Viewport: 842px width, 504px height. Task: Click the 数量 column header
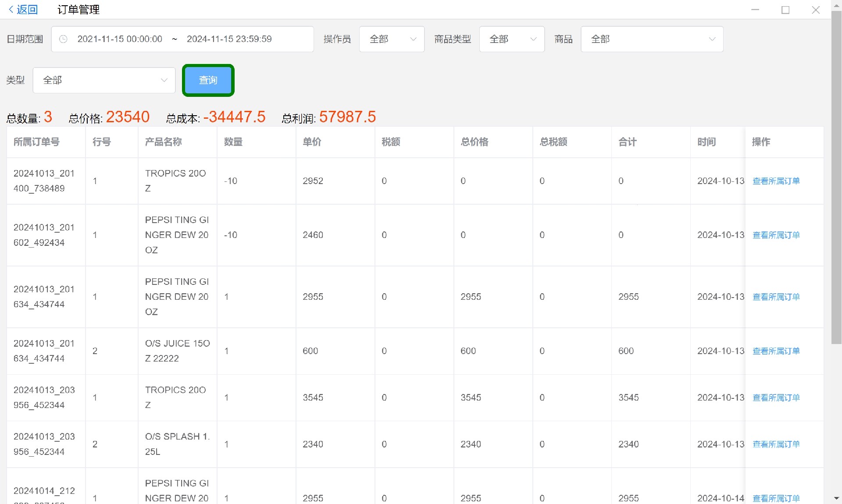pos(233,142)
